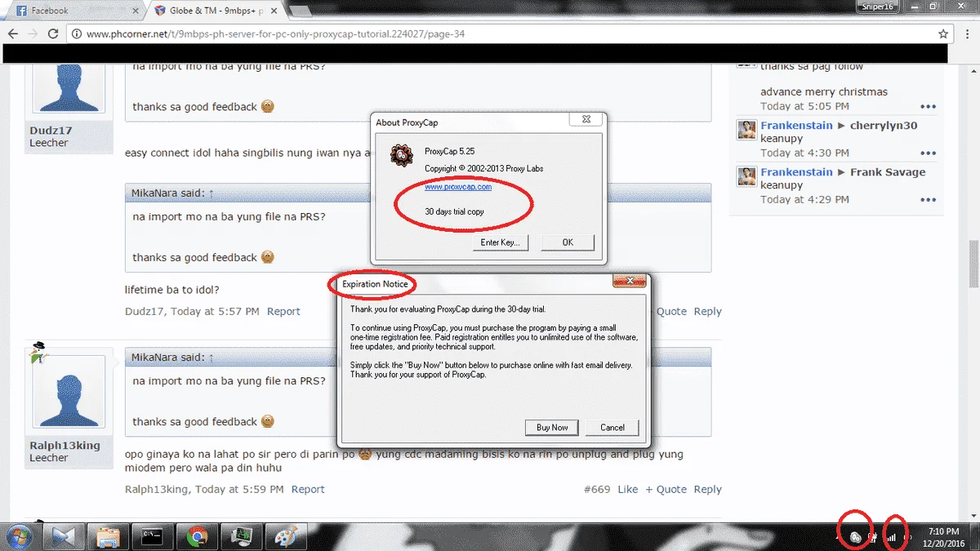
Task: Reload the phcorner page
Action: pos(53,34)
